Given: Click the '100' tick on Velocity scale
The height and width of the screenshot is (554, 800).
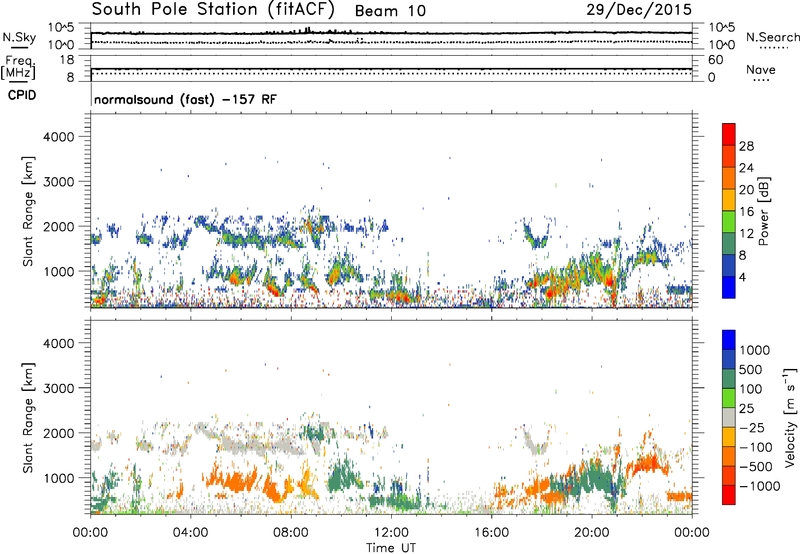Looking at the screenshot, I should (x=751, y=389).
